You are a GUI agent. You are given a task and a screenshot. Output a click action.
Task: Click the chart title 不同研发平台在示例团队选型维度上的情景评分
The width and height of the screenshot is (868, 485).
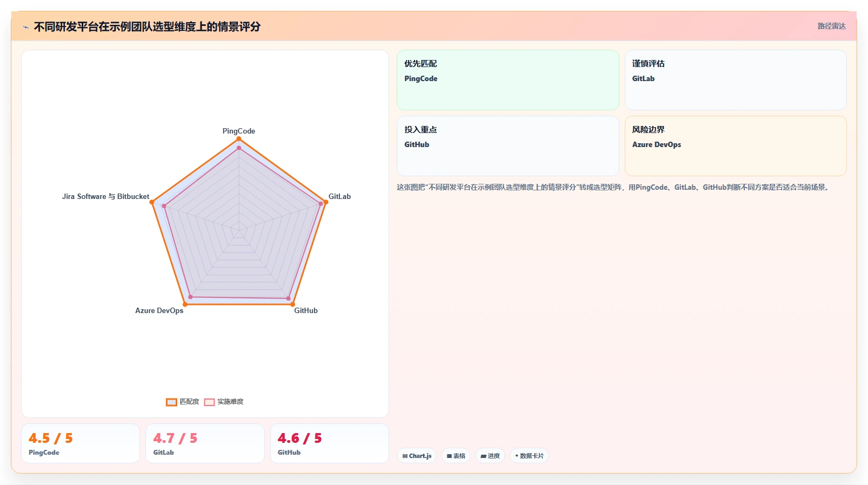tap(147, 26)
